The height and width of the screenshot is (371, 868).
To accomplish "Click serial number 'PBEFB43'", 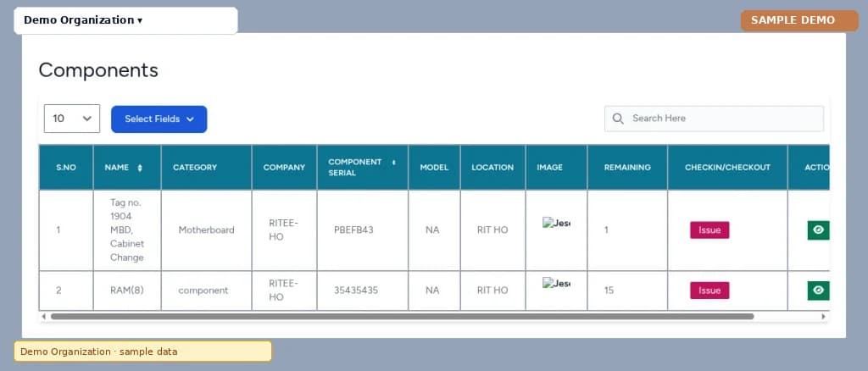I will click(x=353, y=230).
